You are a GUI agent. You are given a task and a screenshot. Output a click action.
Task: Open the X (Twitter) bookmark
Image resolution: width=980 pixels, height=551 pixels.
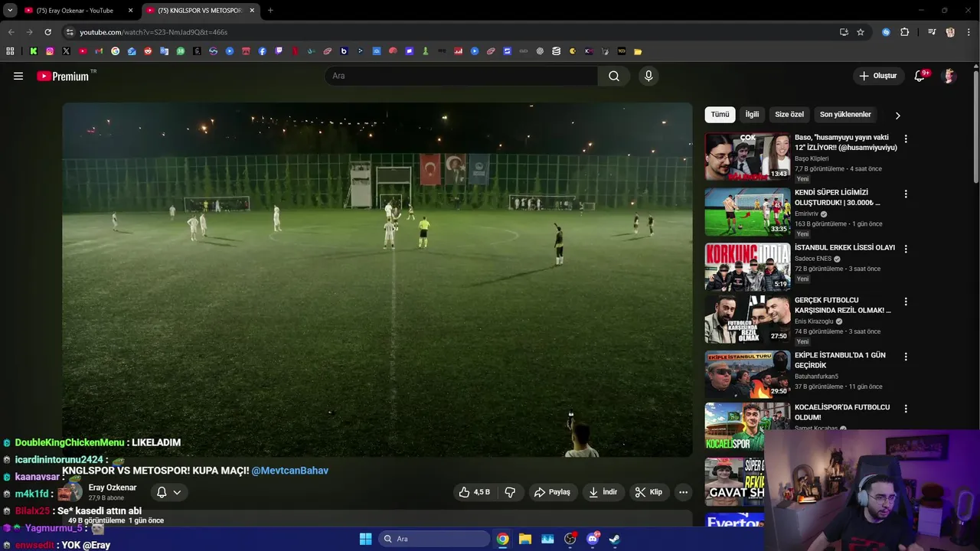pyautogui.click(x=66, y=51)
